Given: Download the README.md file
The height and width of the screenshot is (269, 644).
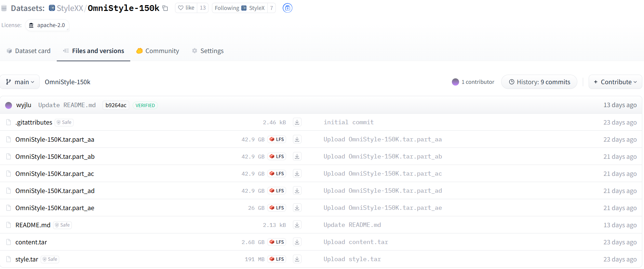Looking at the screenshot, I should click(297, 225).
